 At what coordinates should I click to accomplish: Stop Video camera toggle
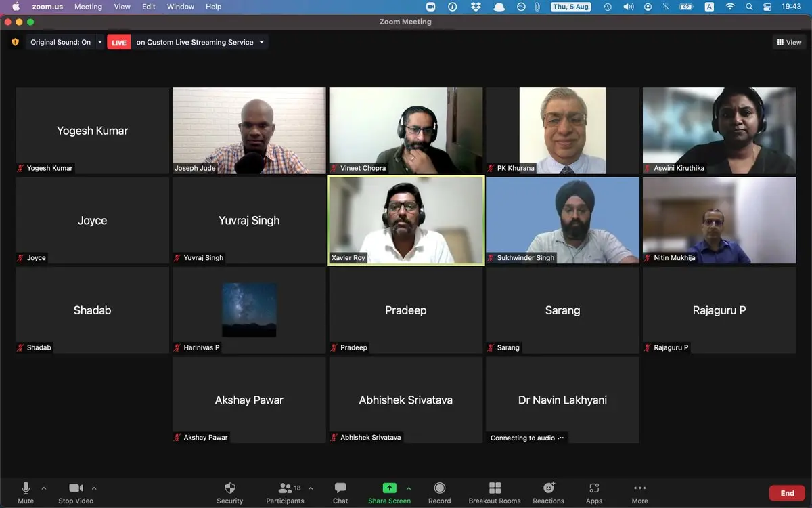pyautogui.click(x=76, y=488)
